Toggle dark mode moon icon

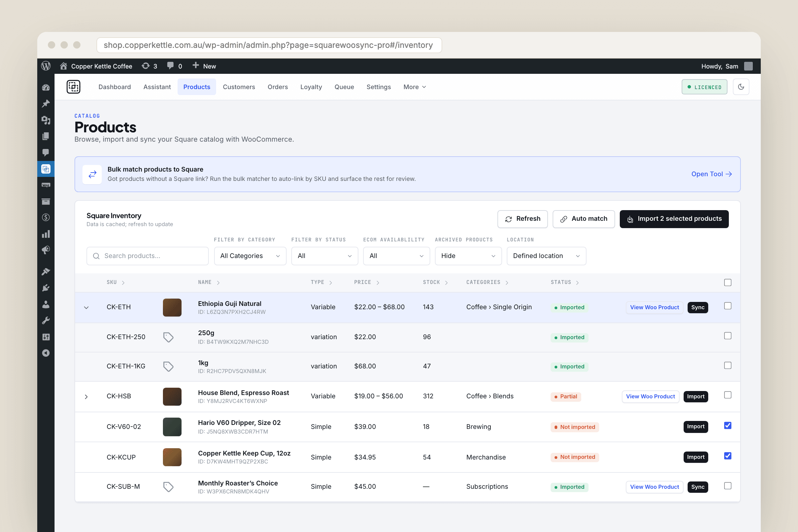click(x=741, y=87)
